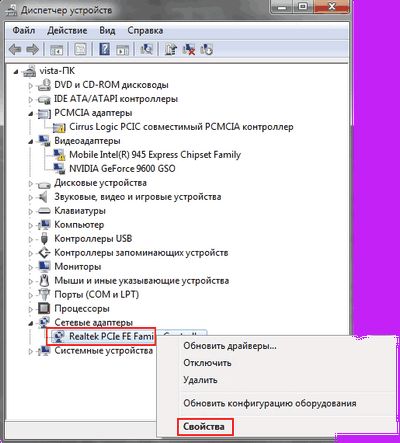400x443 pixels.
Task: Expand DVD и CD-ROM дисководы node
Action: [31, 86]
